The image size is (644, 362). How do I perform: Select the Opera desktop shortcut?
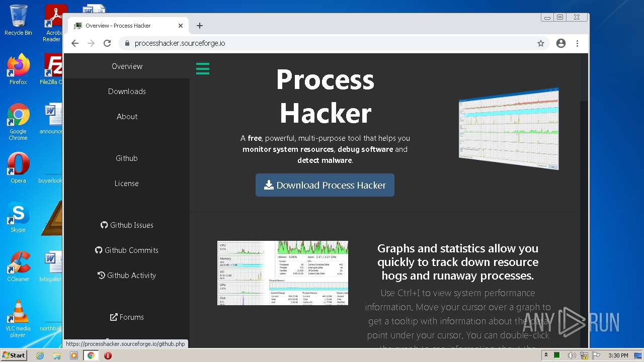[x=18, y=167]
